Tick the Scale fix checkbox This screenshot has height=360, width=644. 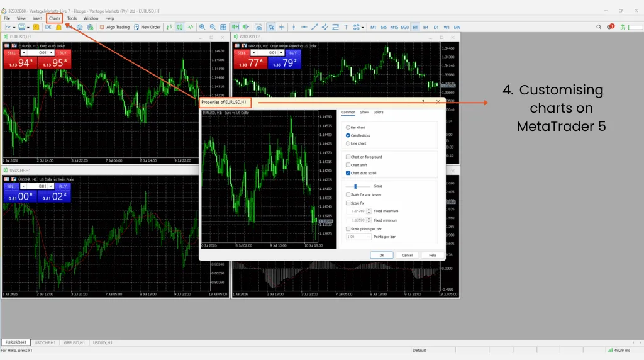coord(348,203)
